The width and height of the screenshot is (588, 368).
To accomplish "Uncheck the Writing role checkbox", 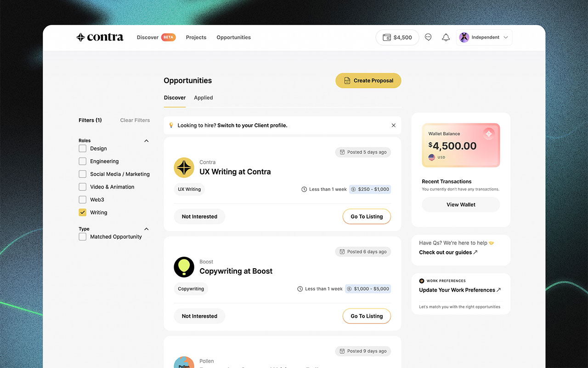I will pyautogui.click(x=83, y=213).
